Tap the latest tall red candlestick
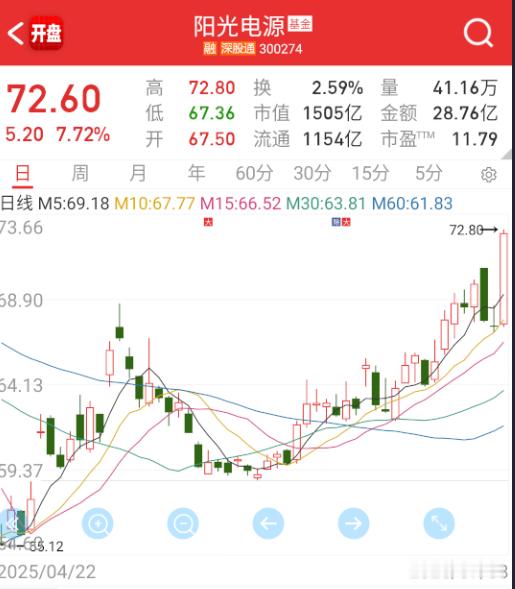 point(504,278)
